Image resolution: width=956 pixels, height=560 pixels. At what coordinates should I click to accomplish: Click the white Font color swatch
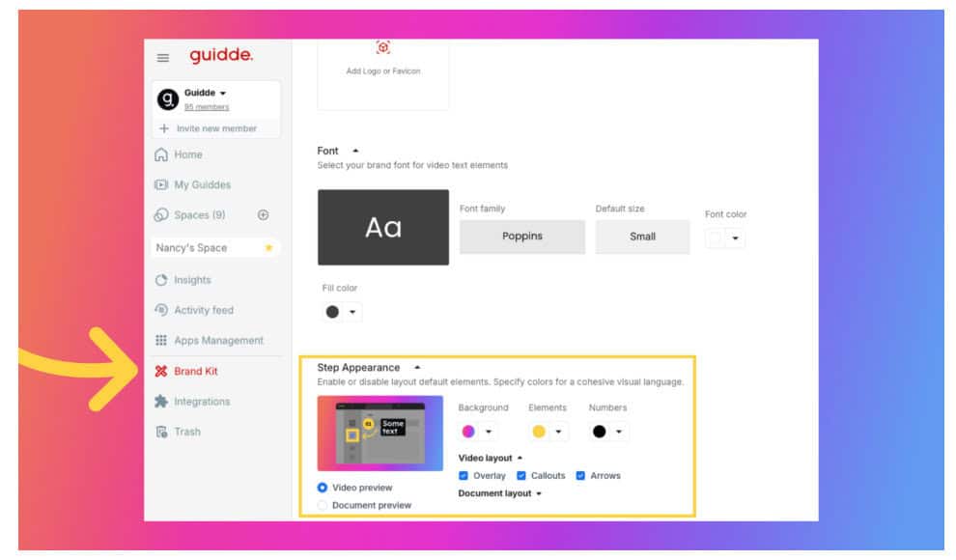[715, 238]
